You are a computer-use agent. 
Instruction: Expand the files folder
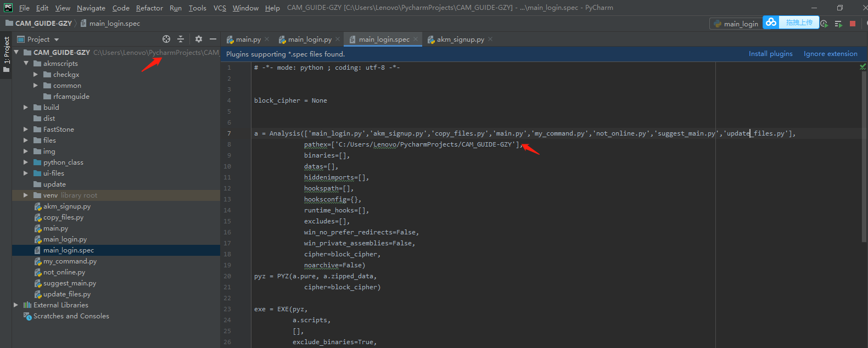[26, 140]
